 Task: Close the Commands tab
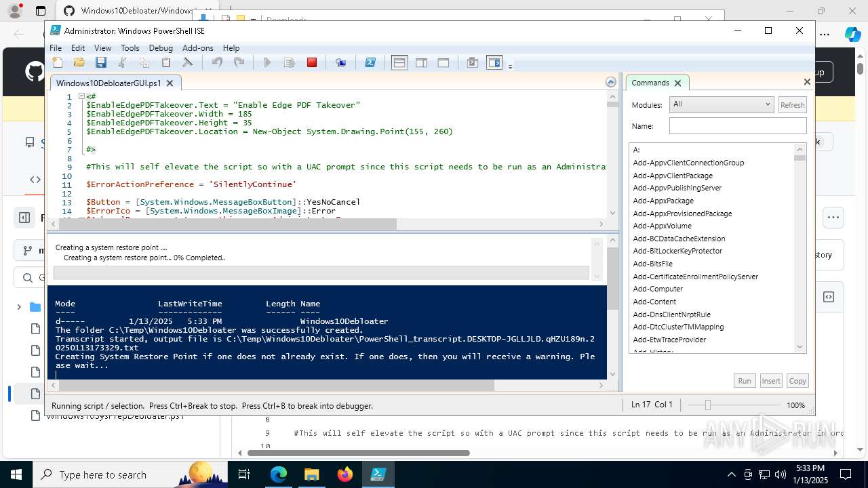coord(677,83)
